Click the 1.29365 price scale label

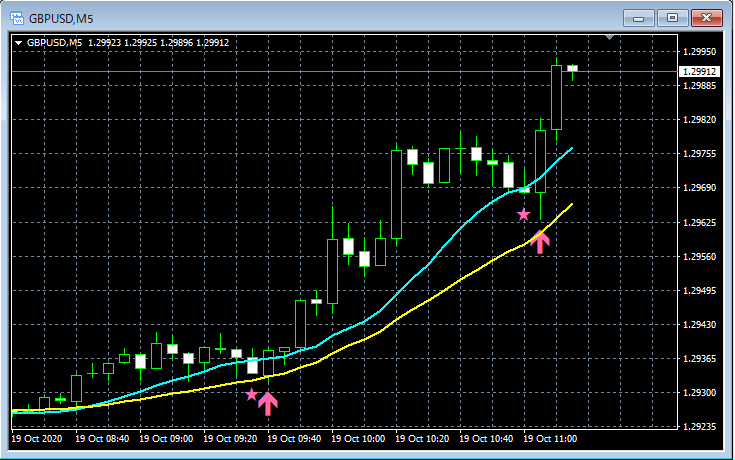(700, 359)
